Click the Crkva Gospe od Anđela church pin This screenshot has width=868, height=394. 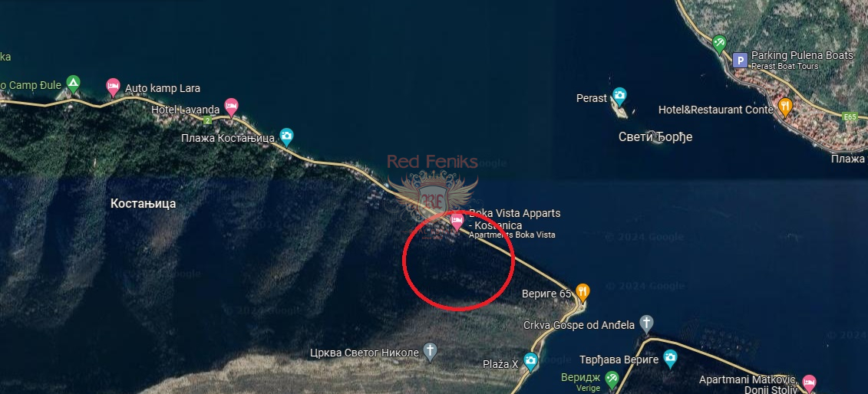(x=646, y=323)
